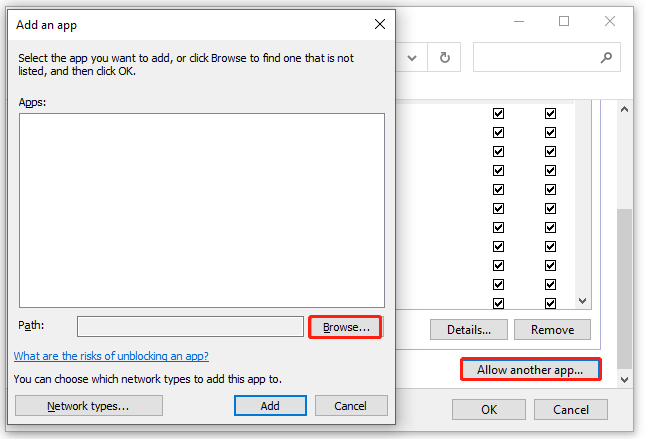This screenshot has height=439, width=645.
Task: Maximize the allowed apps window
Action: click(564, 21)
